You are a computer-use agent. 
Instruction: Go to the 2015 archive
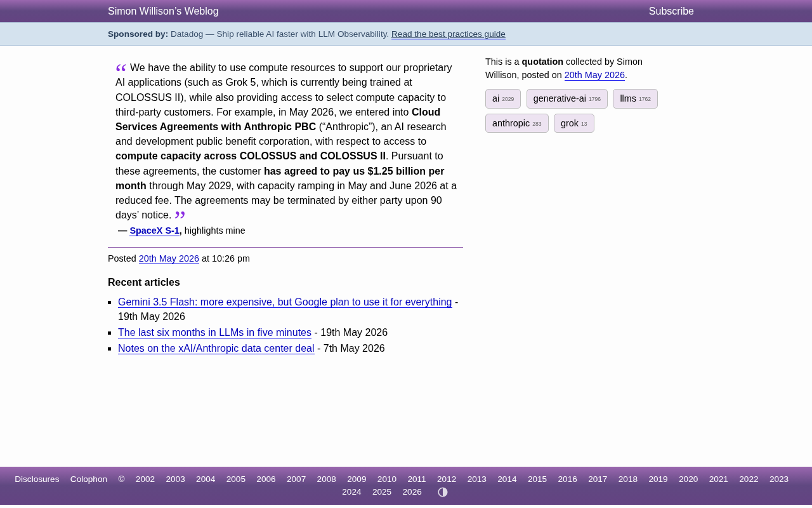[x=537, y=479]
